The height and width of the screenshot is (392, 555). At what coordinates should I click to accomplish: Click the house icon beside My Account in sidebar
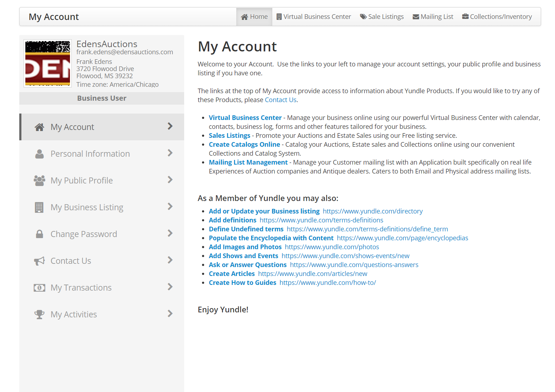pyautogui.click(x=39, y=127)
